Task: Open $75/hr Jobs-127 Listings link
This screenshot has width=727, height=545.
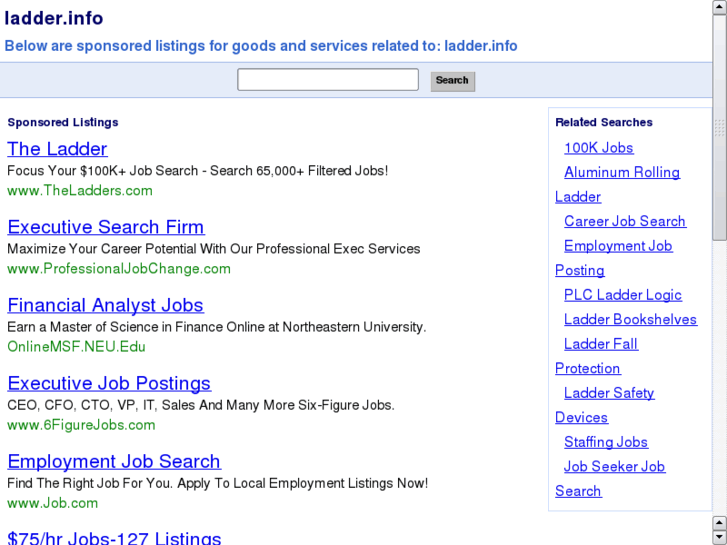Action: [x=114, y=538]
